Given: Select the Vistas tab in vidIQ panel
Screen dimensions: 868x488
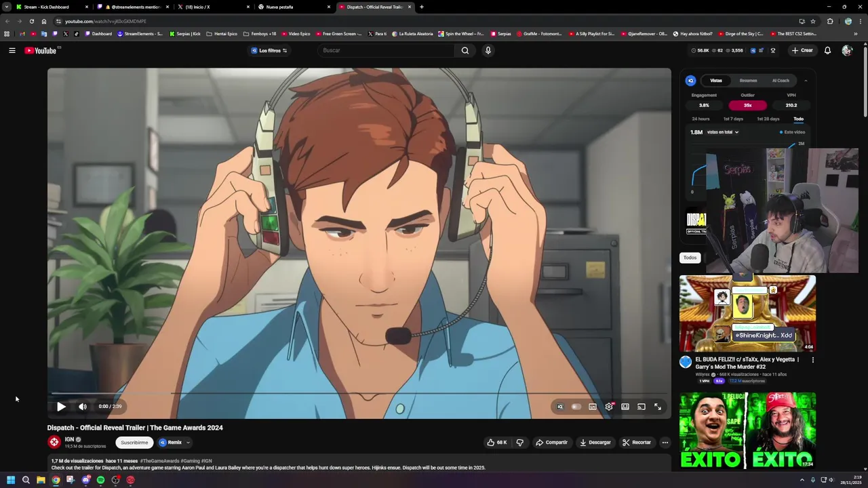Looking at the screenshot, I should coord(716,81).
